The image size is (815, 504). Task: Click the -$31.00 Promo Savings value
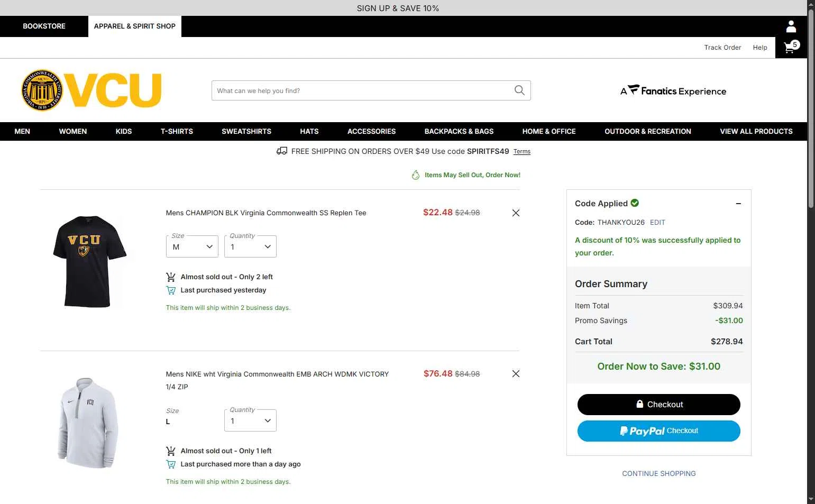point(729,320)
